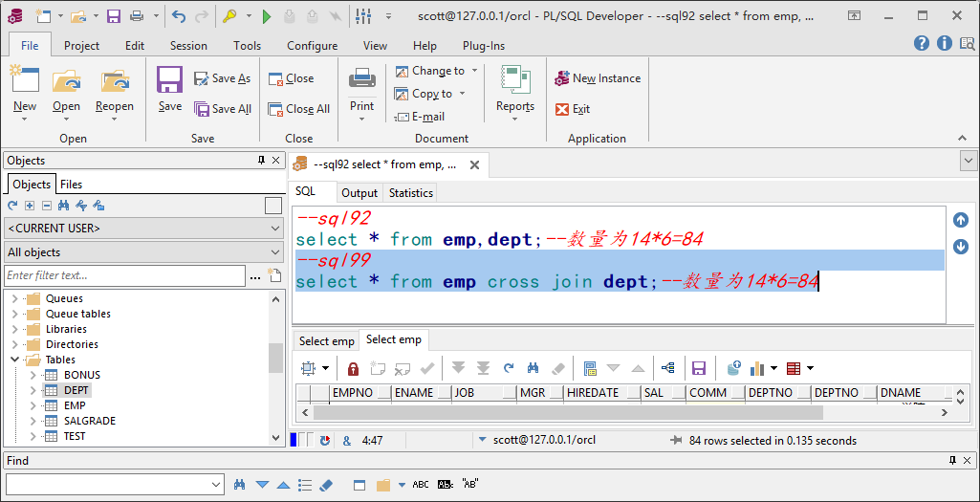Click the define browser folders icon
Screen dimensions: 980x502
(98, 205)
